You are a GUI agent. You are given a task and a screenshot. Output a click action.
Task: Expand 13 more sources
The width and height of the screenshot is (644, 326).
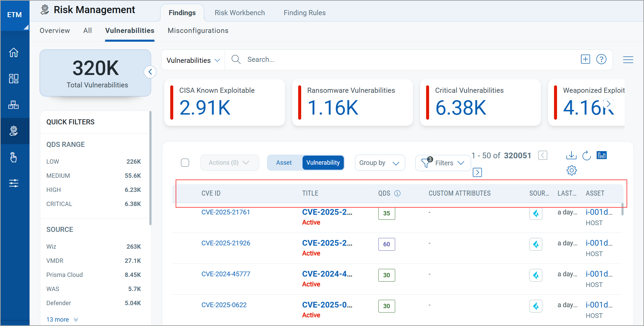point(62,320)
